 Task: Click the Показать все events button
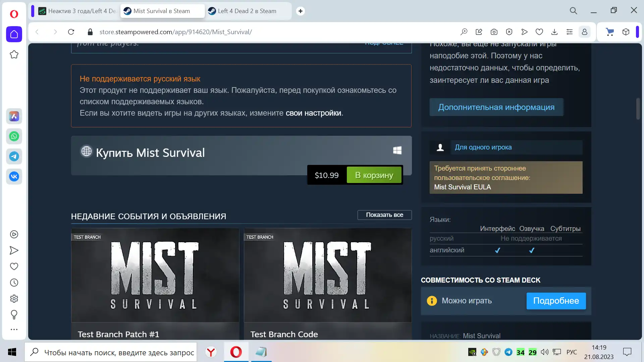click(384, 215)
